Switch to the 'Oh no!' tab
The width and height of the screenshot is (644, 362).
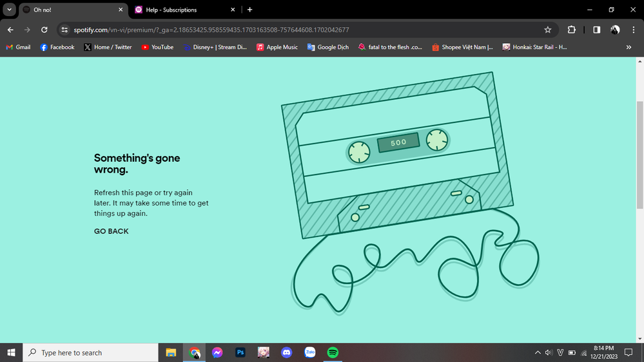[x=73, y=10]
